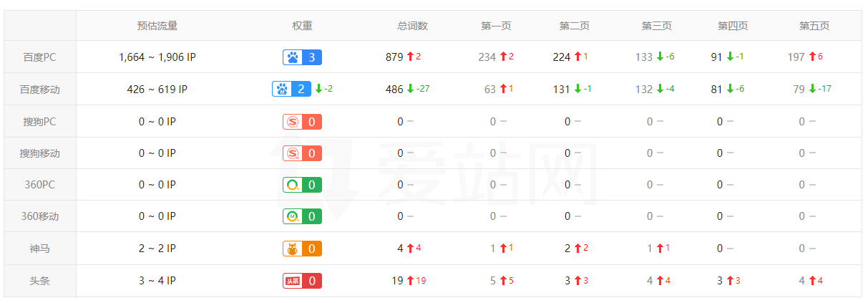Click the 360 mobile weight badge
Viewport: 868px width, 303px height.
pos(302,216)
